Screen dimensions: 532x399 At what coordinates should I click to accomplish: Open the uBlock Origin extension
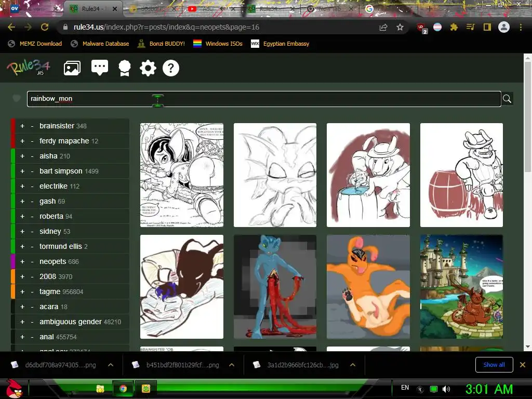422,28
